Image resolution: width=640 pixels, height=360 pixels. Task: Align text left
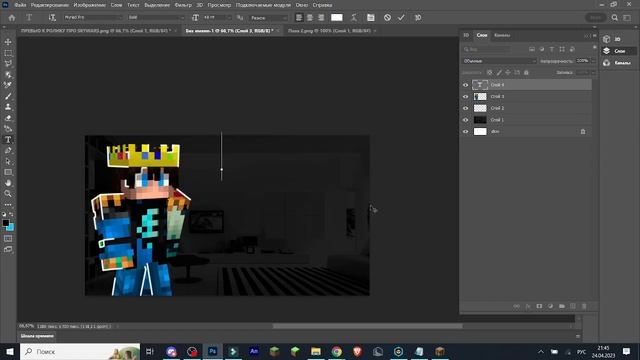(x=299, y=18)
